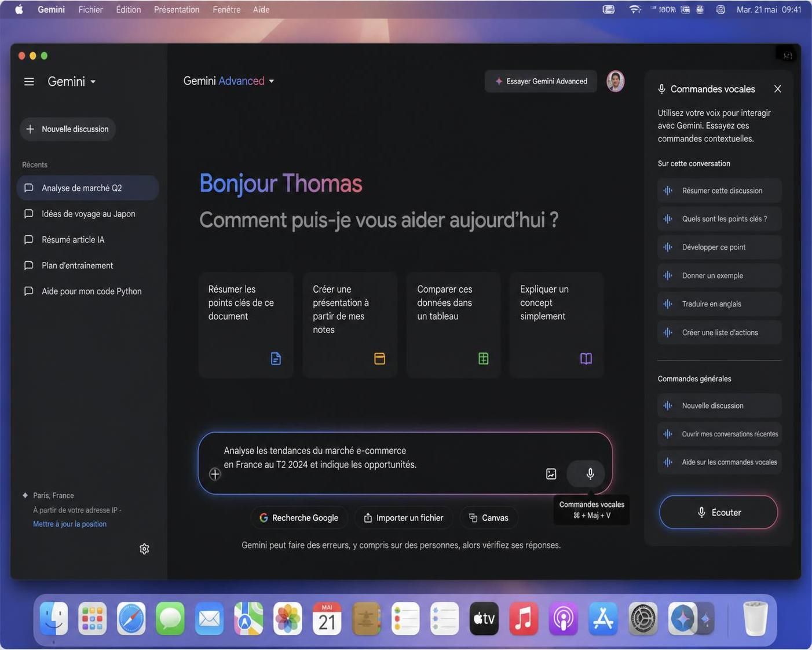Image resolution: width=812 pixels, height=650 pixels.
Task: Click the Wi-Fi icon in the menu bar
Action: coord(635,9)
